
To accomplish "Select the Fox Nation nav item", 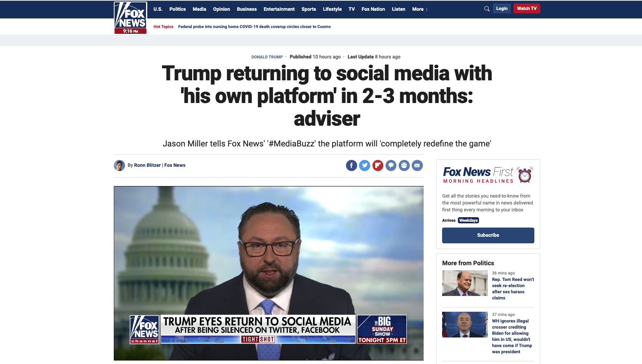I will click(373, 9).
